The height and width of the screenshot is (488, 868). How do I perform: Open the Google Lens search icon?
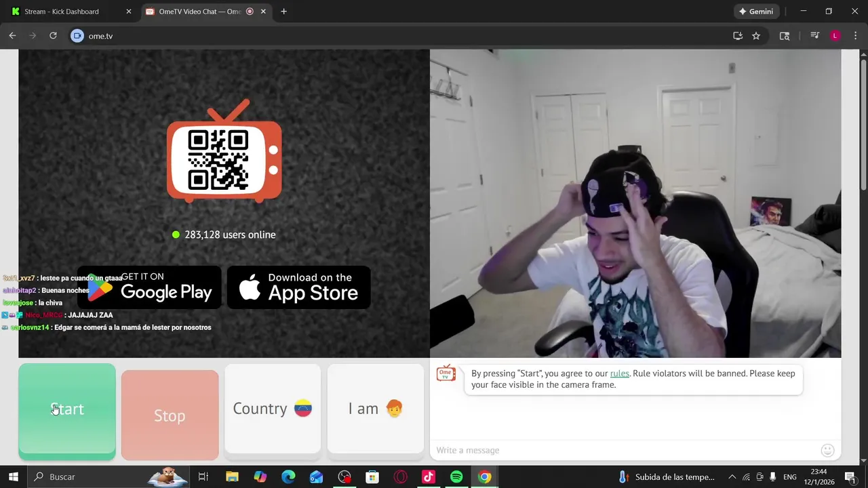pos(785,36)
